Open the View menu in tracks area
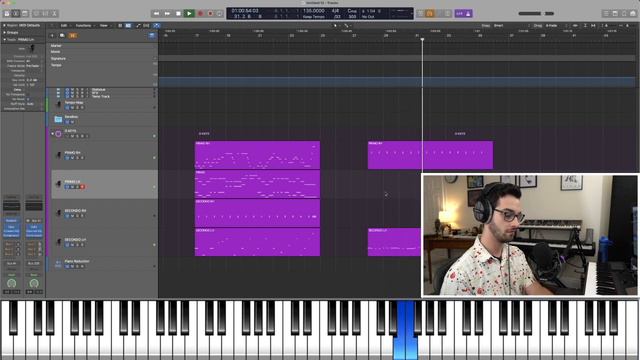Image resolution: width=640 pixels, height=360 pixels. [x=104, y=25]
